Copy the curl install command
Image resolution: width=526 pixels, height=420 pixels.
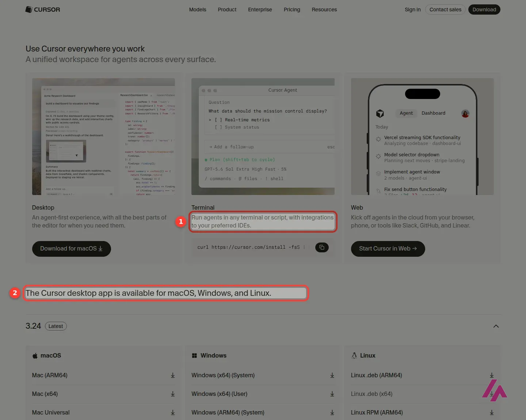tap(322, 247)
